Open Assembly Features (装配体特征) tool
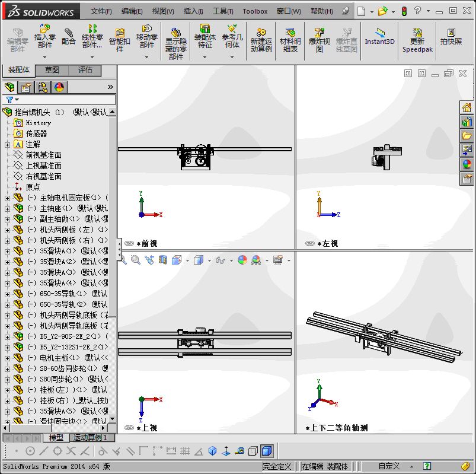 click(x=205, y=36)
